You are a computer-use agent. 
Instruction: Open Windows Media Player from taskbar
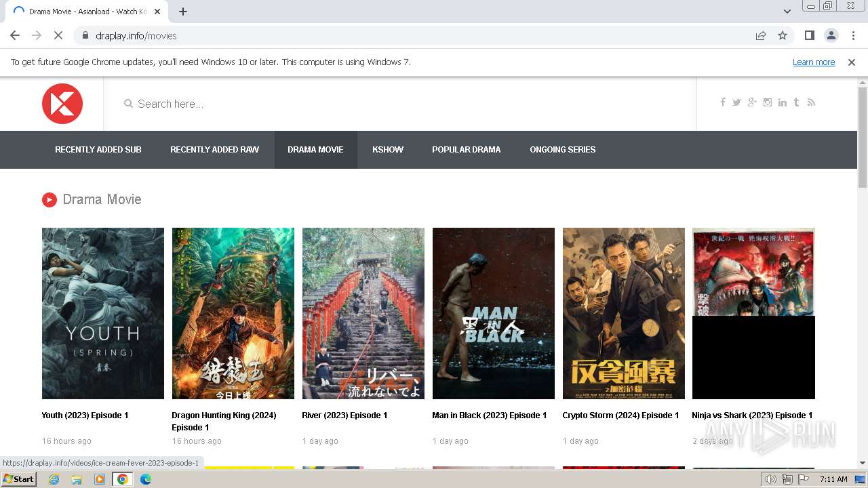99,479
